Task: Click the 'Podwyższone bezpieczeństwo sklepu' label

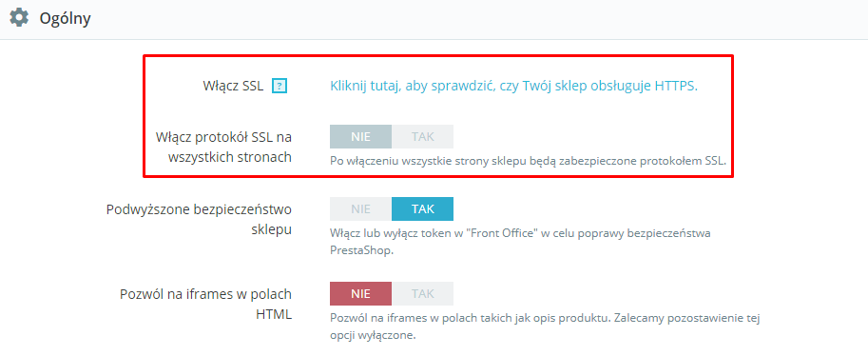Action: point(199,220)
